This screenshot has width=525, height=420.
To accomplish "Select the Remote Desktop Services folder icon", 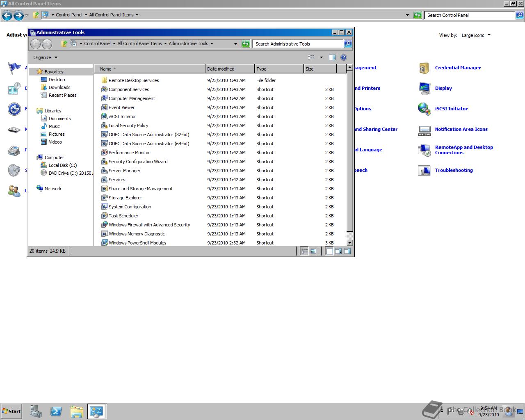I will [x=104, y=80].
